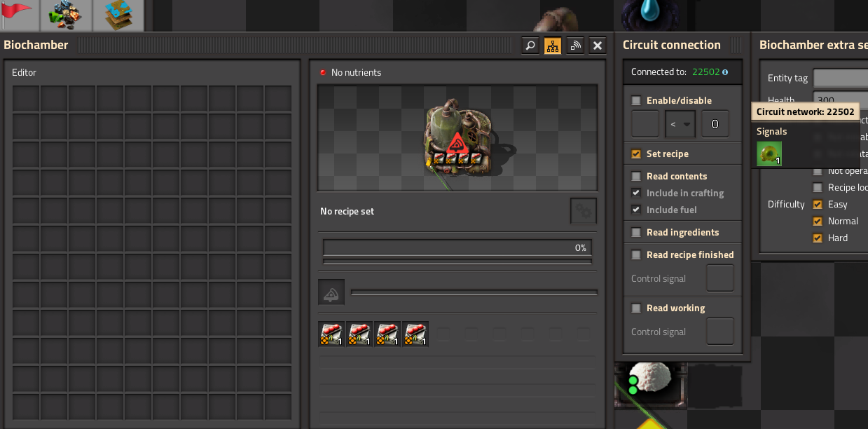The image size is (868, 429).
Task: Uncheck the Easy difficulty checkbox
Action: pyautogui.click(x=818, y=204)
